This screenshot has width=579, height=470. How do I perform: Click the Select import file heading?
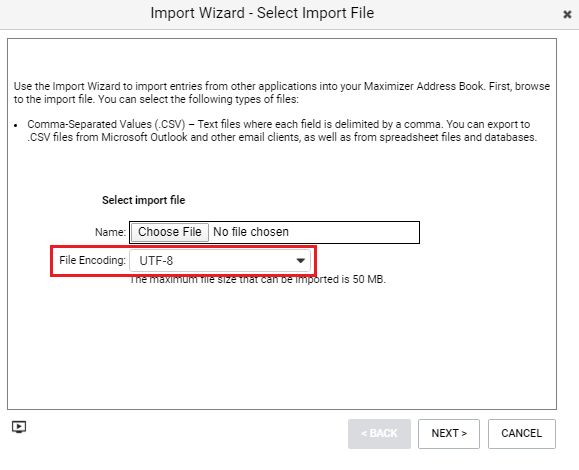144,200
